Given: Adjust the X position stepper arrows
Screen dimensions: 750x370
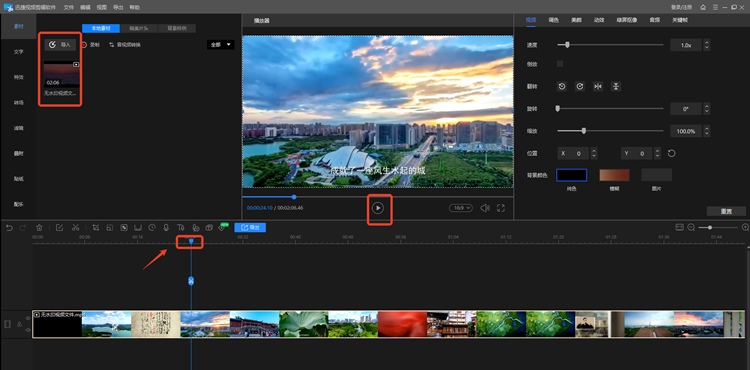Looking at the screenshot, I should (594, 153).
